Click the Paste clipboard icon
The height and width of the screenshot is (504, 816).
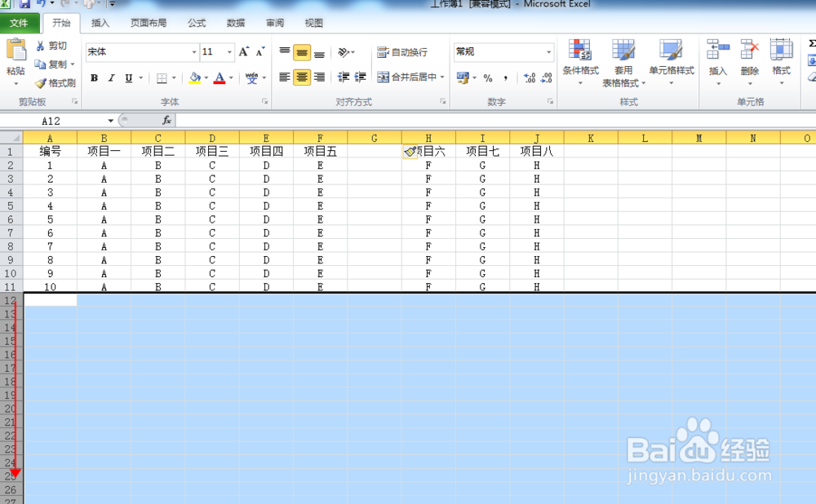[16, 51]
